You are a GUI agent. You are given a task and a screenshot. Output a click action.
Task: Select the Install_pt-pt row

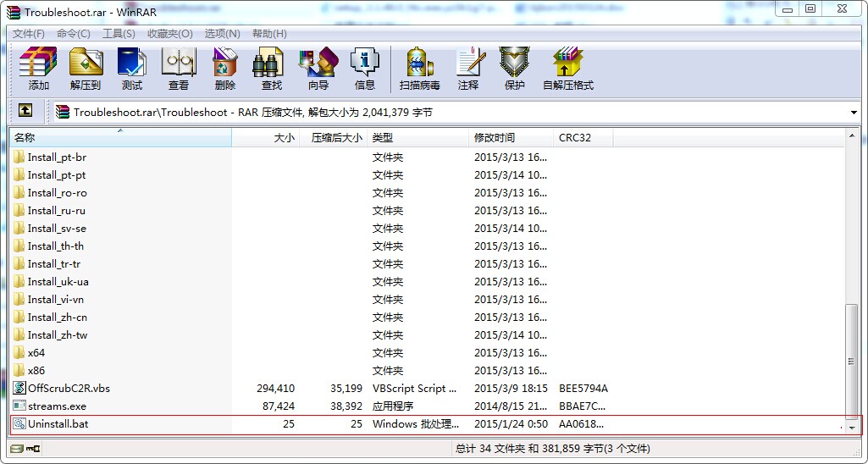click(x=428, y=175)
